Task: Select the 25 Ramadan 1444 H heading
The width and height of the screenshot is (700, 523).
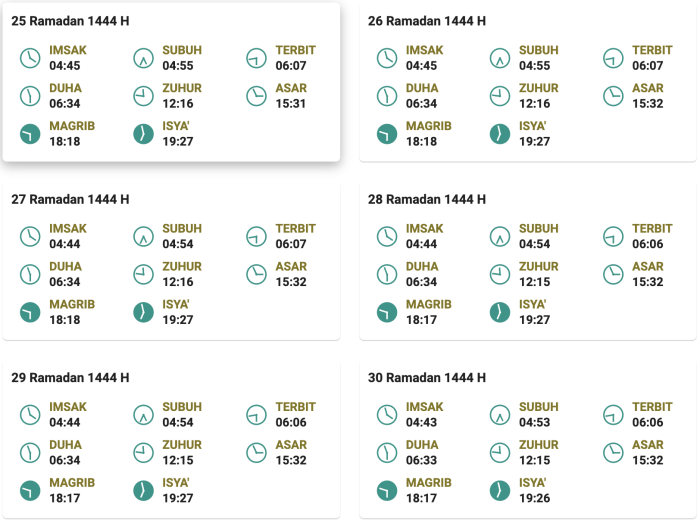Action: click(70, 21)
